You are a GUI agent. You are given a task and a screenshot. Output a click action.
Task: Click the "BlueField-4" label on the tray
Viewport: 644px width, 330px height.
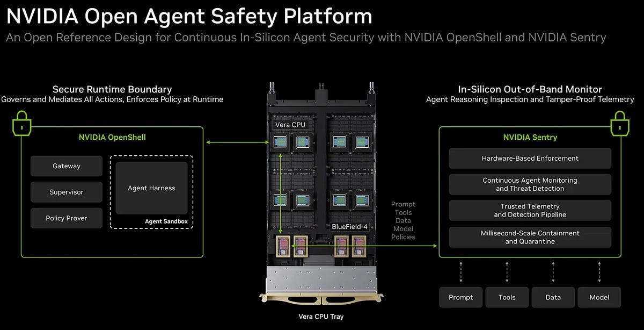coord(349,226)
